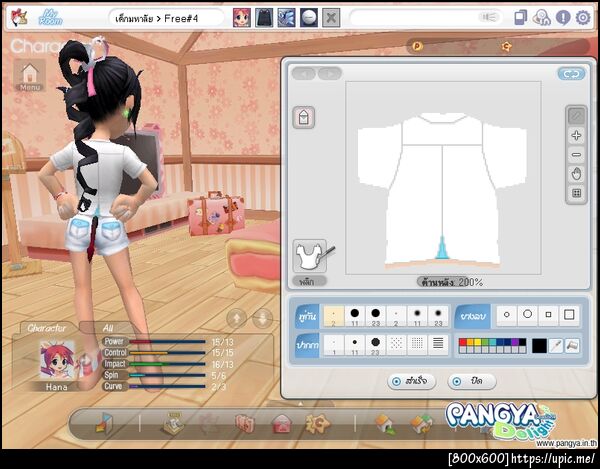Pick the red color swatch
The height and width of the screenshot is (469, 600).
click(463, 342)
